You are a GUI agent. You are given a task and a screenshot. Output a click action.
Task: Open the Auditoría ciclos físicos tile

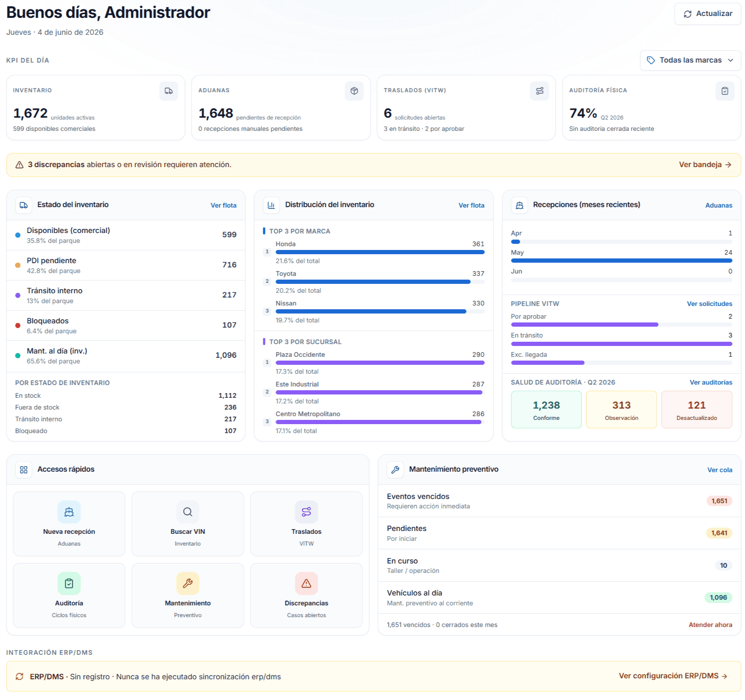pos(69,595)
